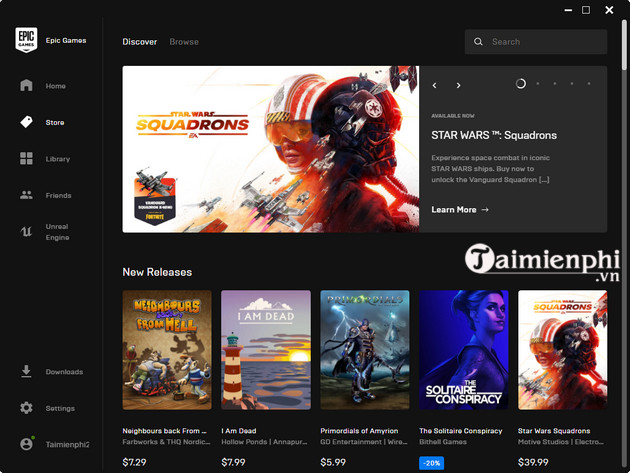This screenshot has width=630, height=473.
Task: Click the $5.99 price
Action: click(333, 462)
